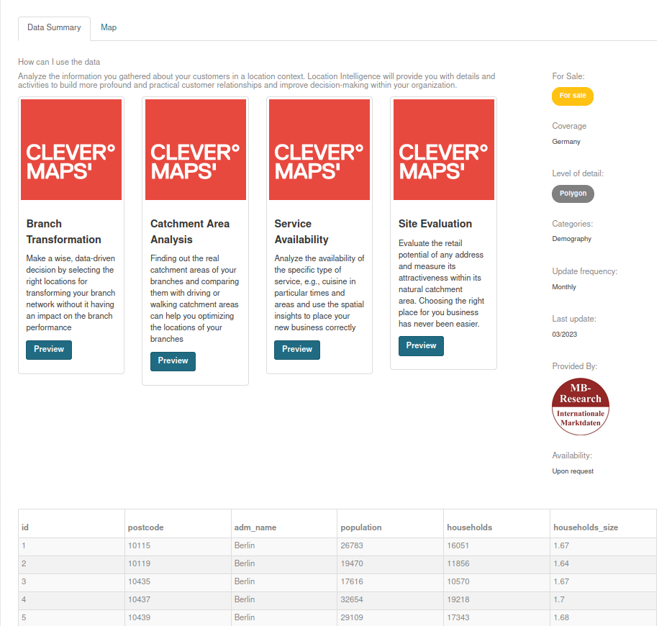Screen dimensions: 672x626
Task: Click the Site Evaluation CleverMaps thumbnail
Action: (x=443, y=150)
